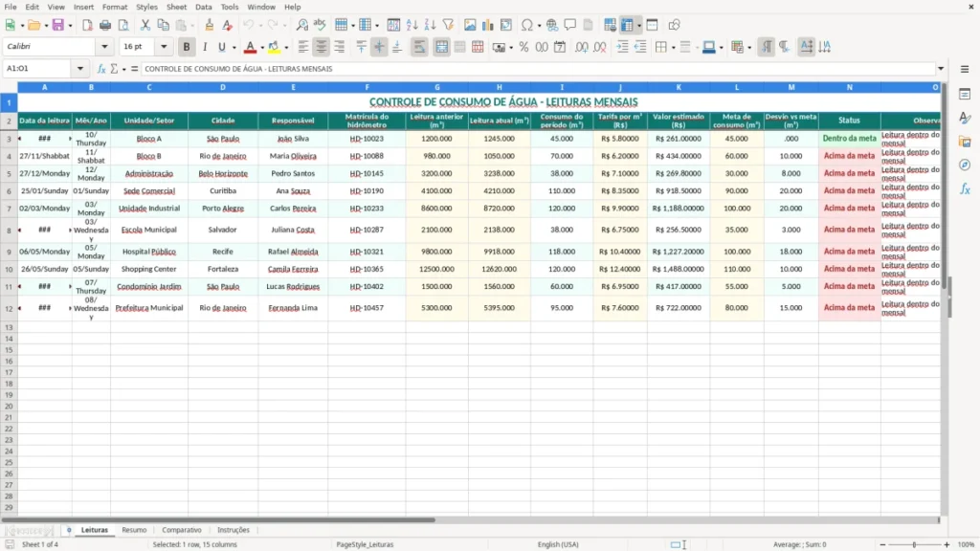
Task: Expand the Name Box dropdown
Action: coord(80,69)
